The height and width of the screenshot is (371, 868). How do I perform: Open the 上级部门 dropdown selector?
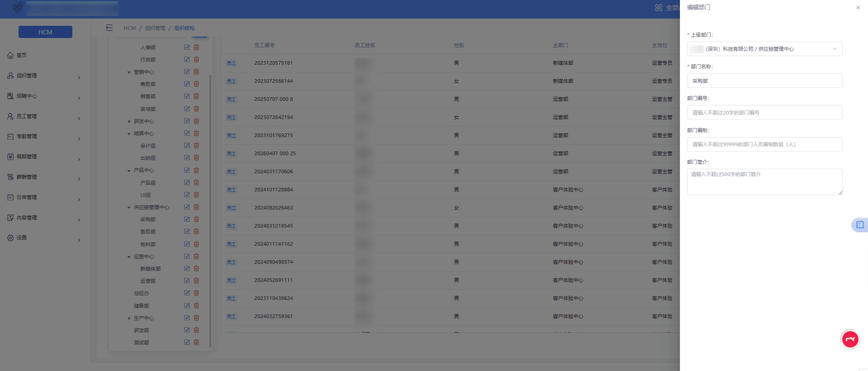(x=764, y=49)
